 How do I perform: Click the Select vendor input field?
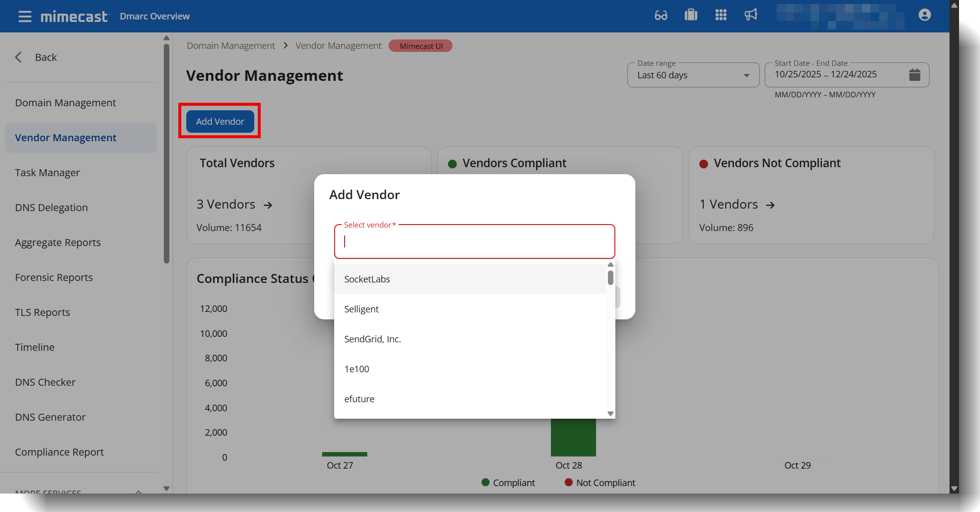(x=474, y=242)
